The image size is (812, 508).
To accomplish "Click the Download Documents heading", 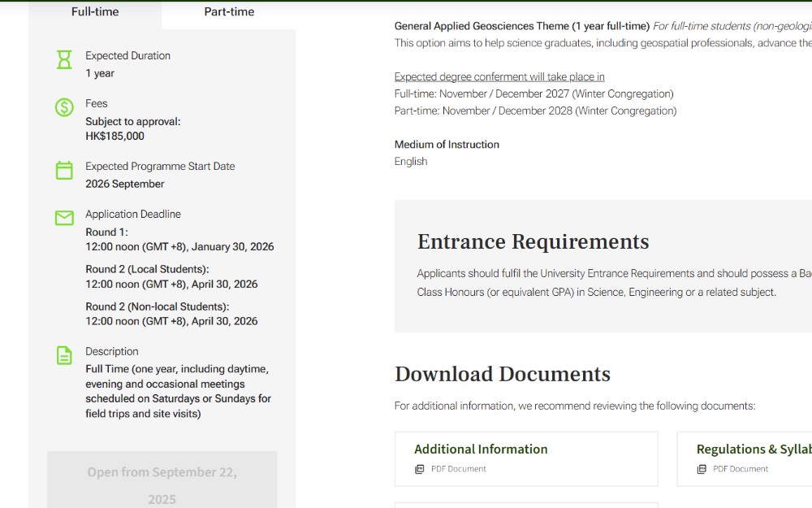I will (502, 374).
